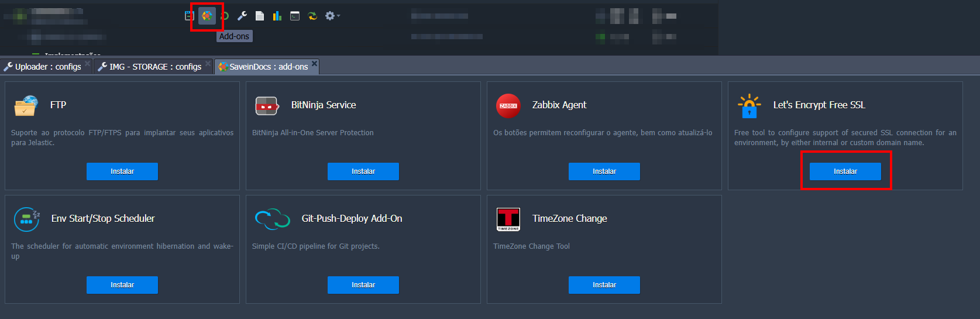Install the BitNinja Service add-on
The width and height of the screenshot is (980, 319).
tap(363, 171)
